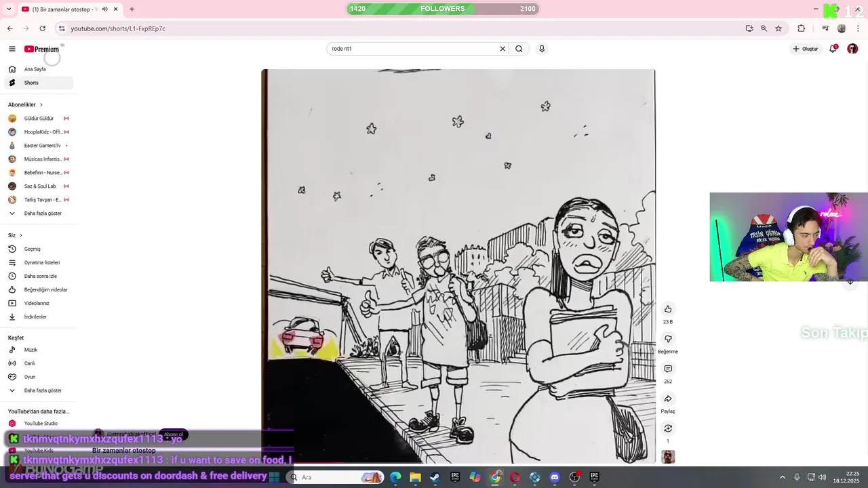Open Daha sonra izle list

[x=39, y=276]
